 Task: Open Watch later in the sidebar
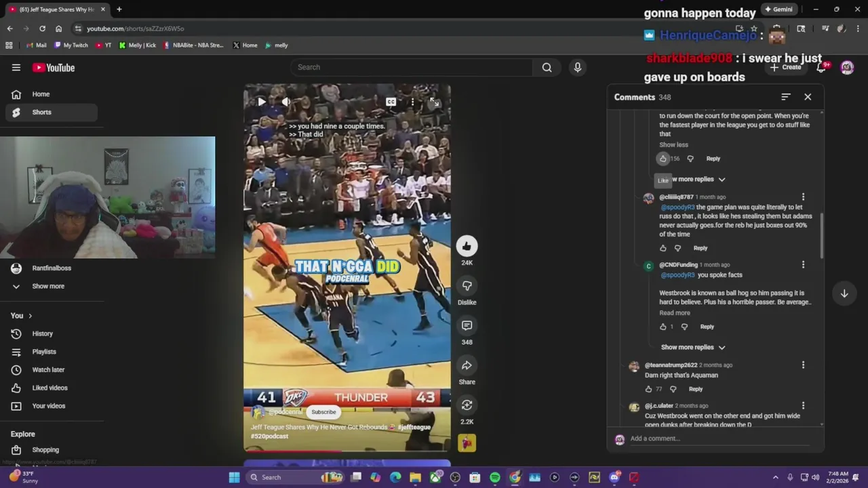point(52,370)
